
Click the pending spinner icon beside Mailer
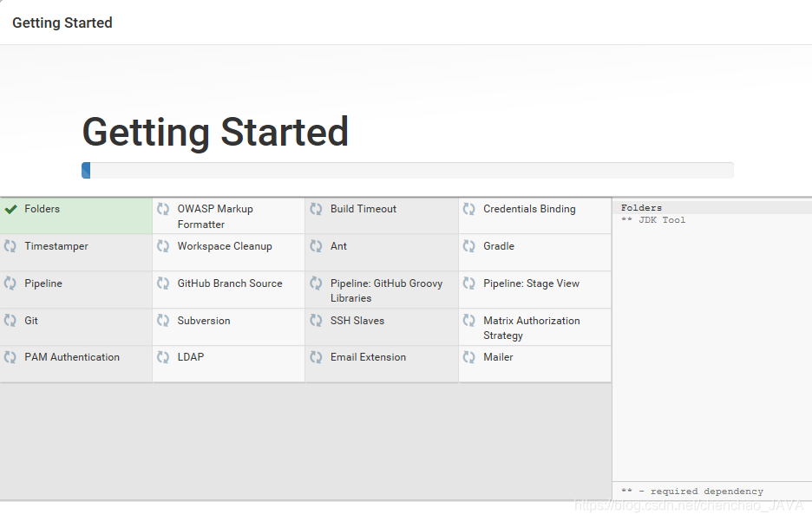pos(469,357)
